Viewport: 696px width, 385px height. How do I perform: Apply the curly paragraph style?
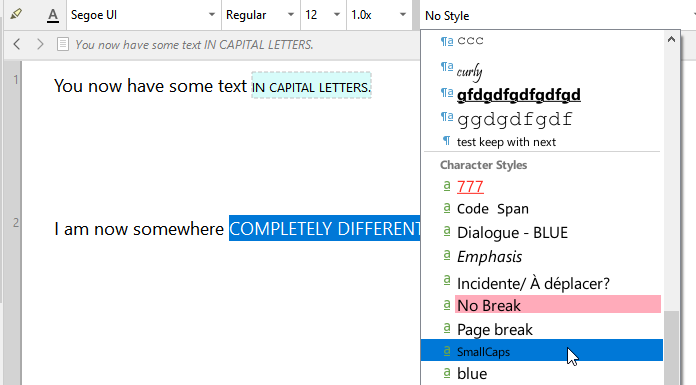tap(542, 70)
